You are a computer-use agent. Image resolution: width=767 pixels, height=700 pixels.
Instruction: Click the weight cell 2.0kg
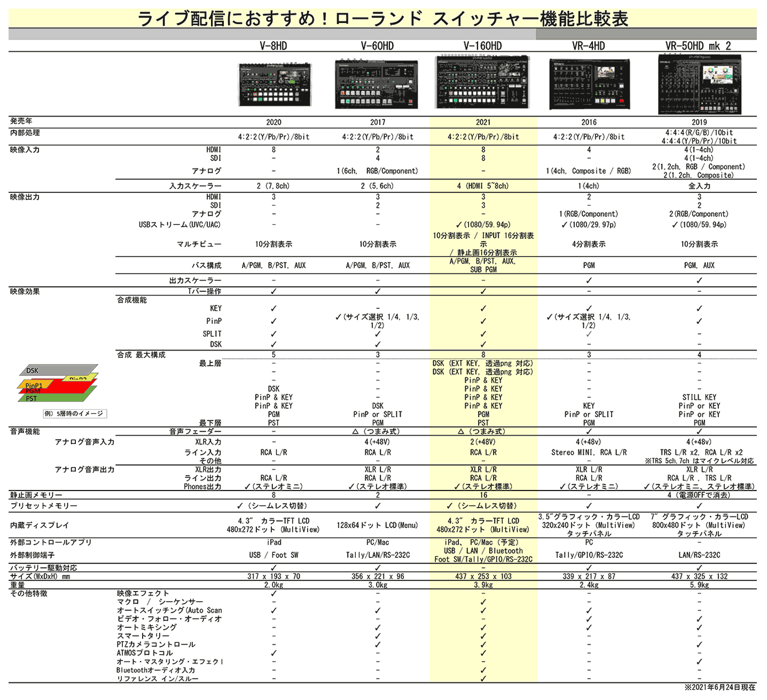click(x=273, y=585)
